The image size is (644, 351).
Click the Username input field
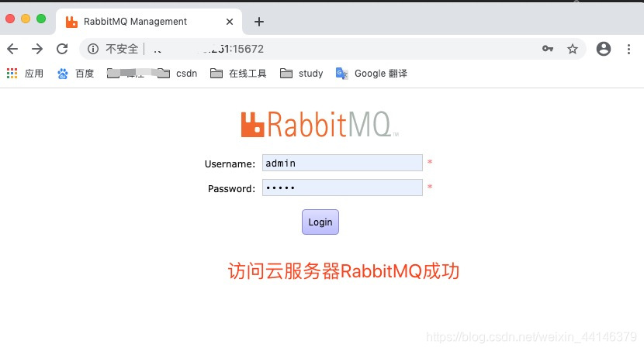pyautogui.click(x=342, y=163)
